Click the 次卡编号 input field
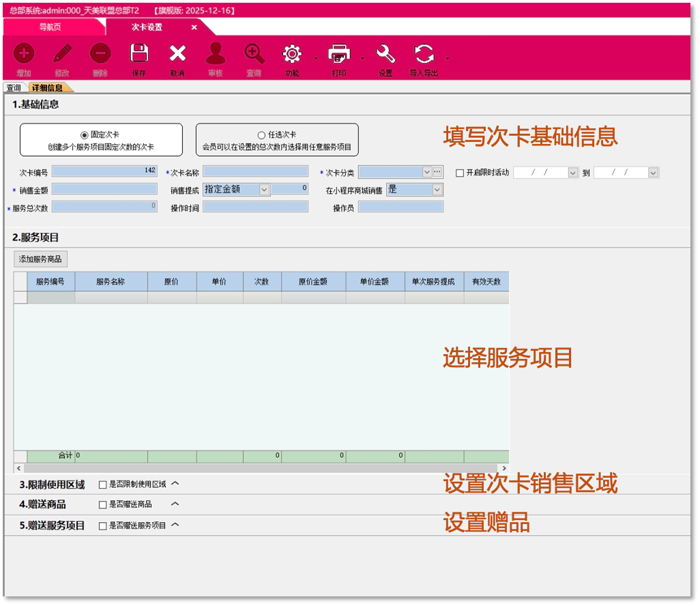 point(104,171)
